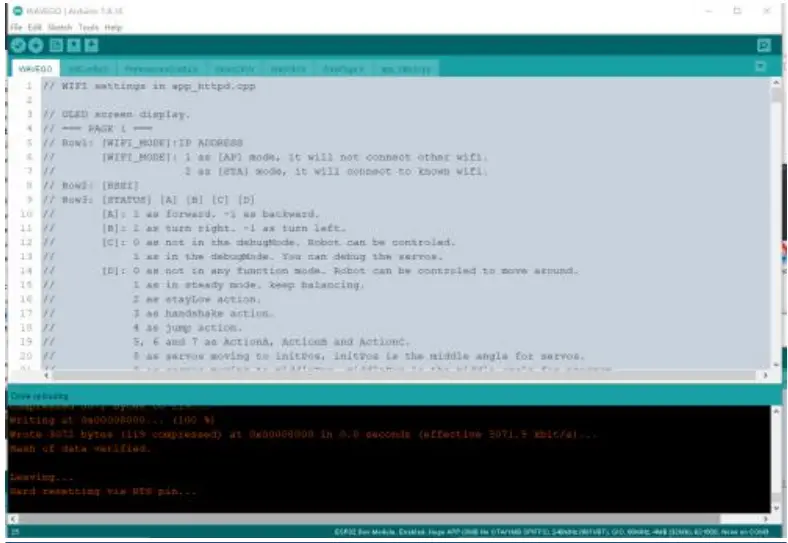Click the 'Row1: [WIFI_MODE]:IP ADDRESS' line
Image resolution: width=788 pixels, height=543 pixels.
point(143,143)
